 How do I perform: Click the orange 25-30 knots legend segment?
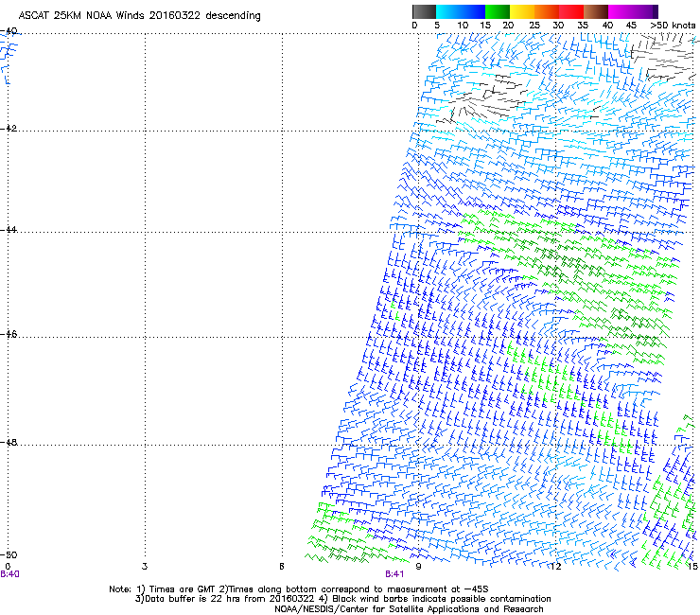click(547, 11)
